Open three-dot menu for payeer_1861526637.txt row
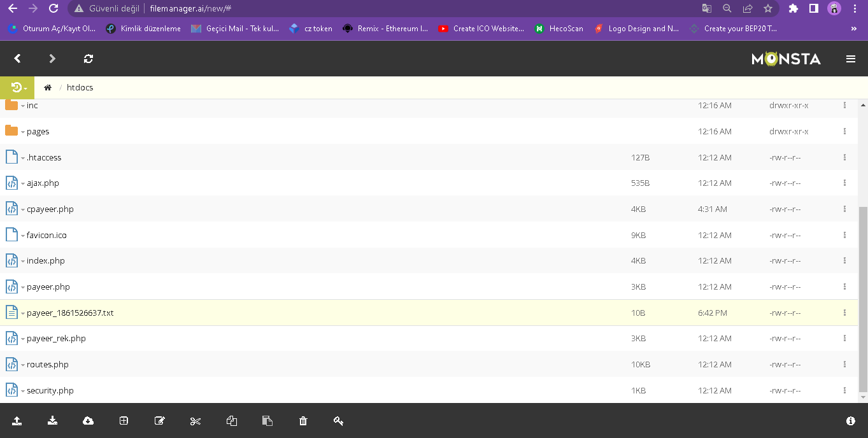The image size is (868, 438). pyautogui.click(x=844, y=313)
